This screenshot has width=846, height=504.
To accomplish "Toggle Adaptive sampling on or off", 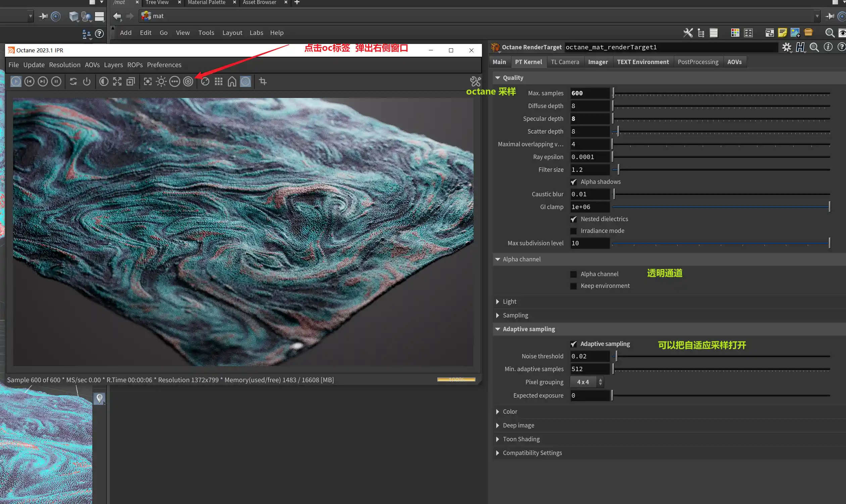I will pos(573,343).
